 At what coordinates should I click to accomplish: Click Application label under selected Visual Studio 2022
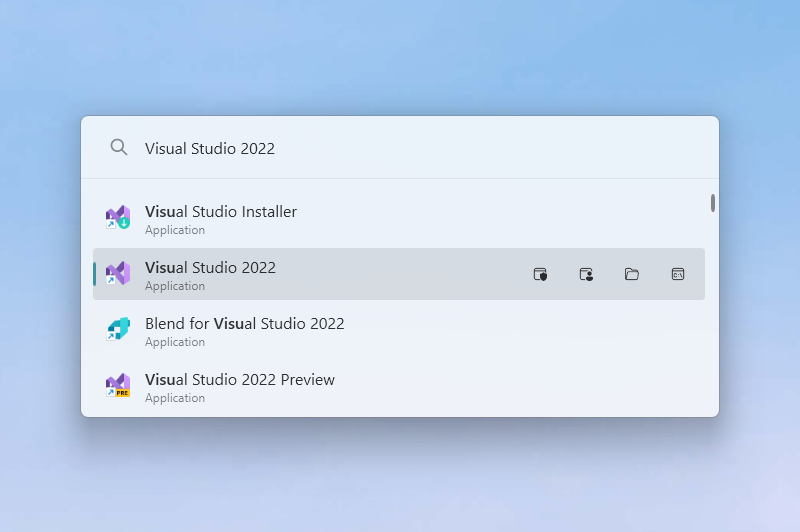pos(175,286)
